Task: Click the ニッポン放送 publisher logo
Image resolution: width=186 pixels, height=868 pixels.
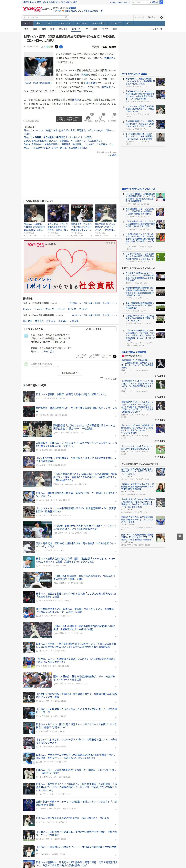Action: point(104,47)
